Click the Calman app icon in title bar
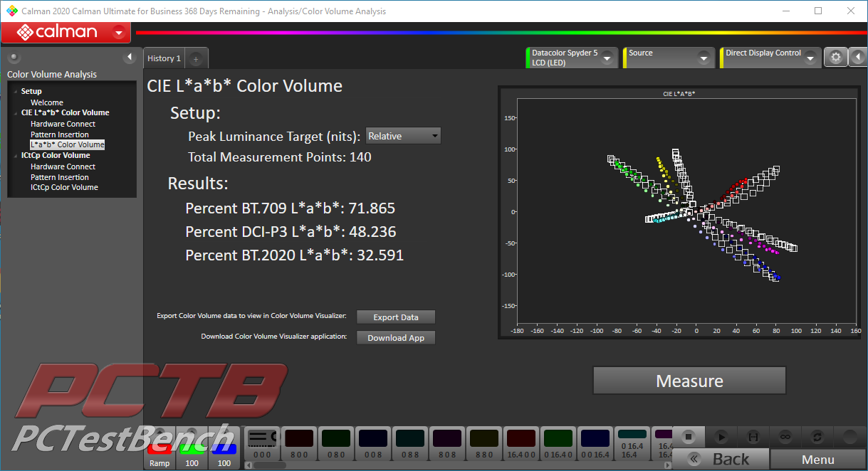 [x=11, y=11]
